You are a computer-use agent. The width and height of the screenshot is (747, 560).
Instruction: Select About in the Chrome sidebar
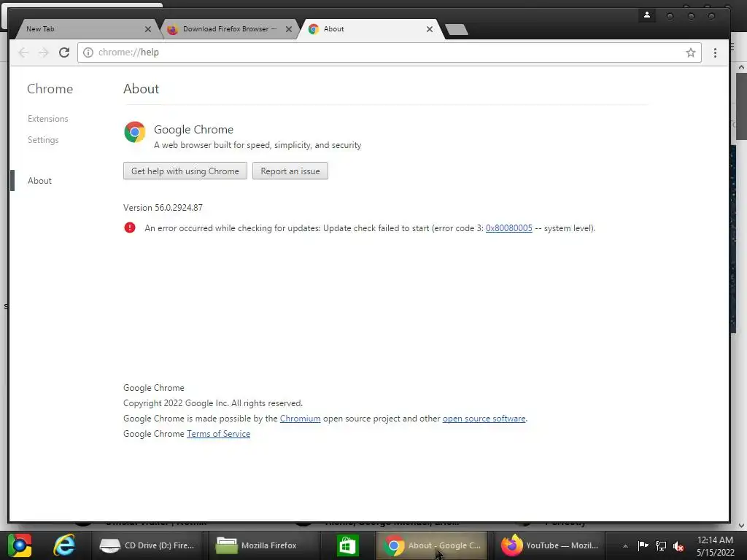[x=39, y=181]
